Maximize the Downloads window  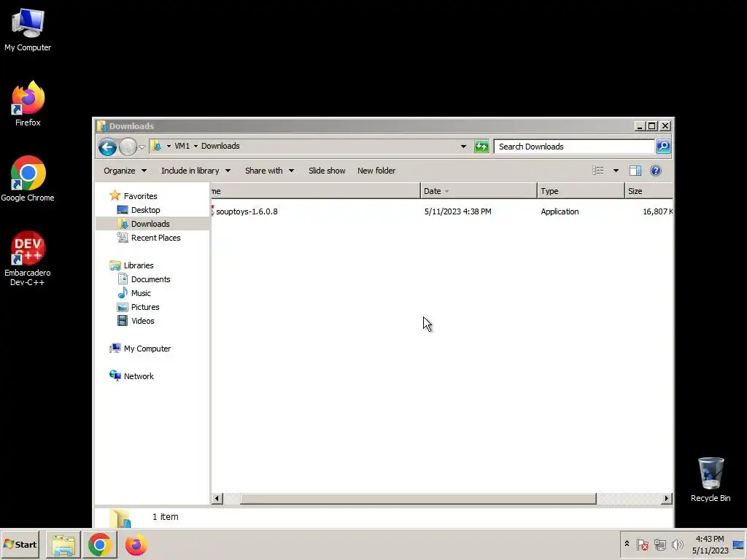[x=652, y=125]
